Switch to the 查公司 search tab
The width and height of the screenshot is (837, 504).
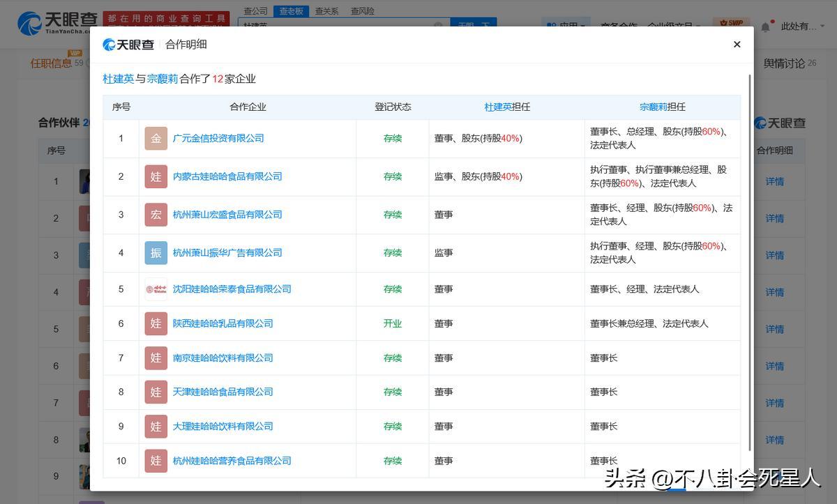coord(255,11)
